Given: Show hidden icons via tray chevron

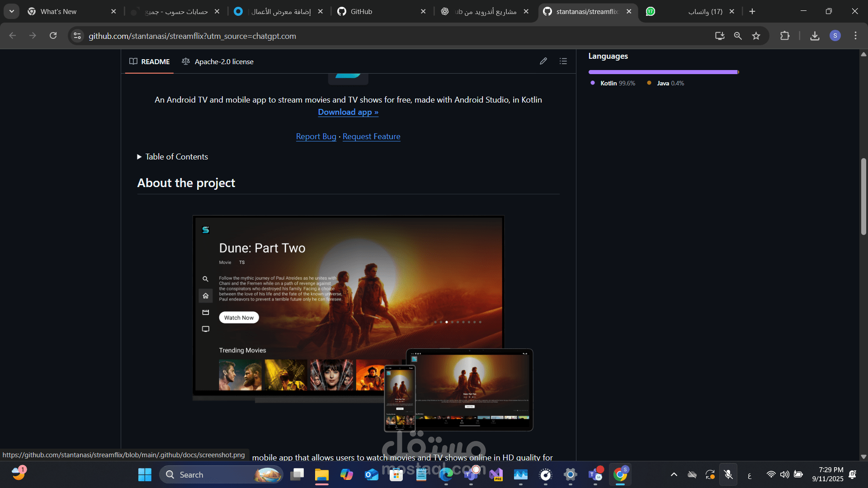Looking at the screenshot, I should pos(673,474).
